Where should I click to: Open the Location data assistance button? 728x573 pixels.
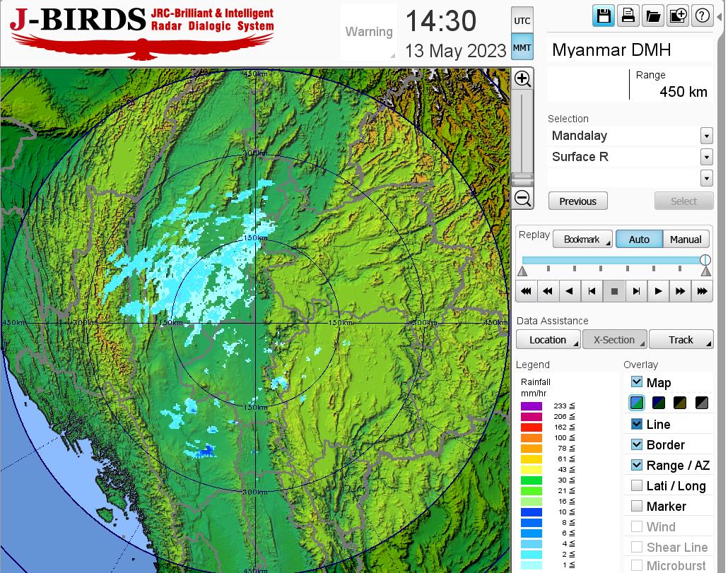tap(548, 340)
